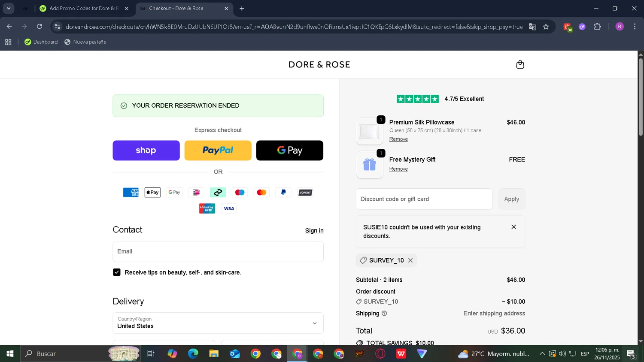This screenshot has height=362, width=644.
Task: Go back using the browser back arrow
Action: [9, 27]
